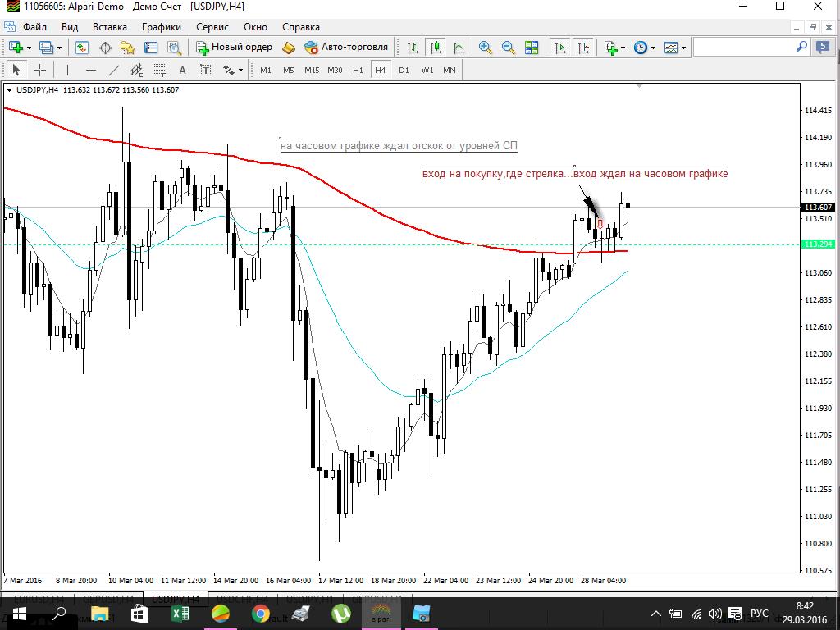The height and width of the screenshot is (630, 840).
Task: Select the Fibonacci retracement tool
Action: [x=160, y=71]
